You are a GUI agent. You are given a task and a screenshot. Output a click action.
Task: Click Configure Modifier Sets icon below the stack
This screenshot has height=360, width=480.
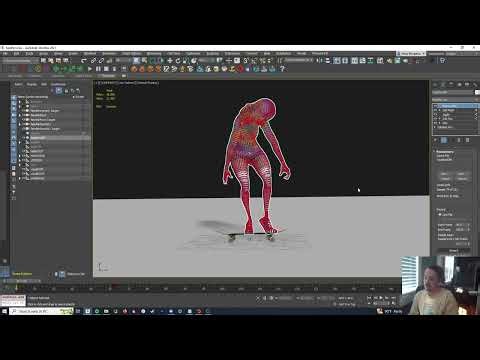click(467, 140)
